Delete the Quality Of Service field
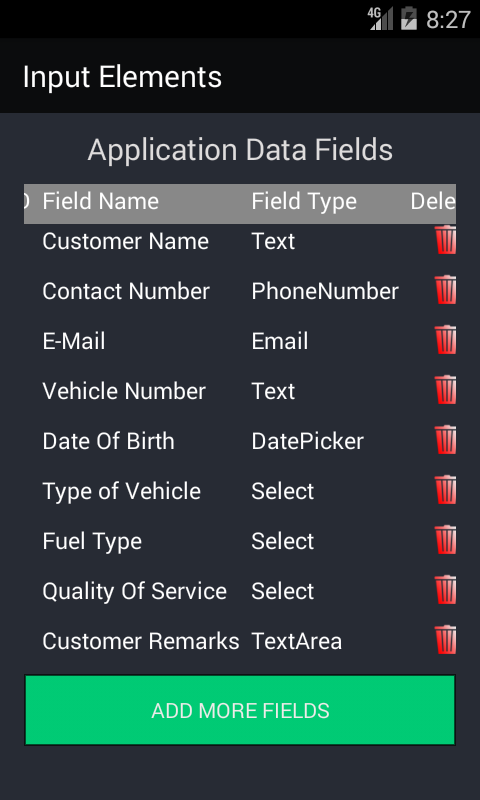Viewport: 480px width, 800px height. (x=445, y=590)
